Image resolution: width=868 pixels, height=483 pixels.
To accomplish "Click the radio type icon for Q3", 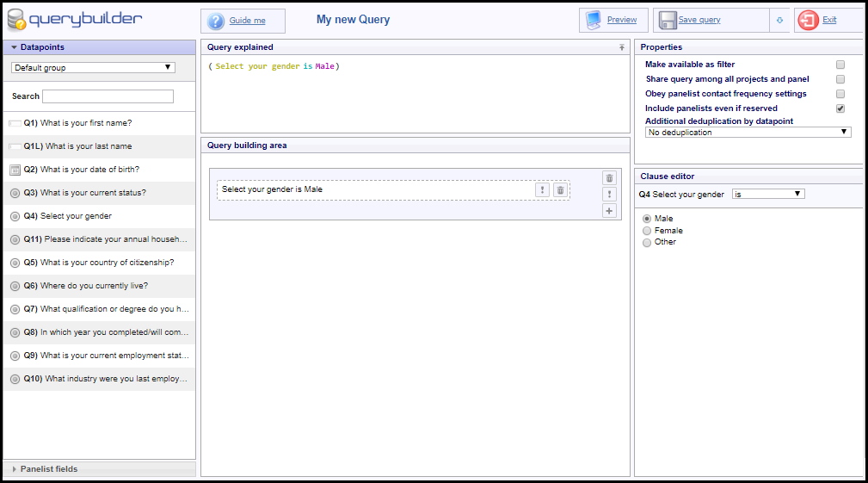I will 15,194.
